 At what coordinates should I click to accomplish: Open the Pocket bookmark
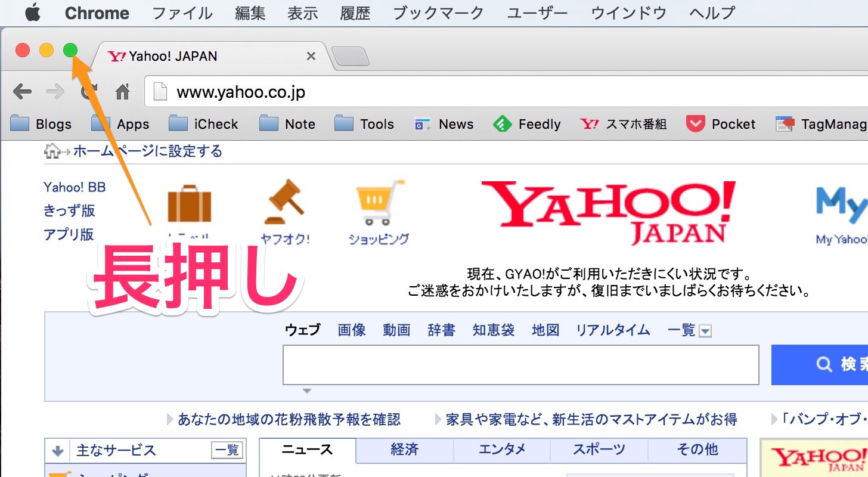721,124
